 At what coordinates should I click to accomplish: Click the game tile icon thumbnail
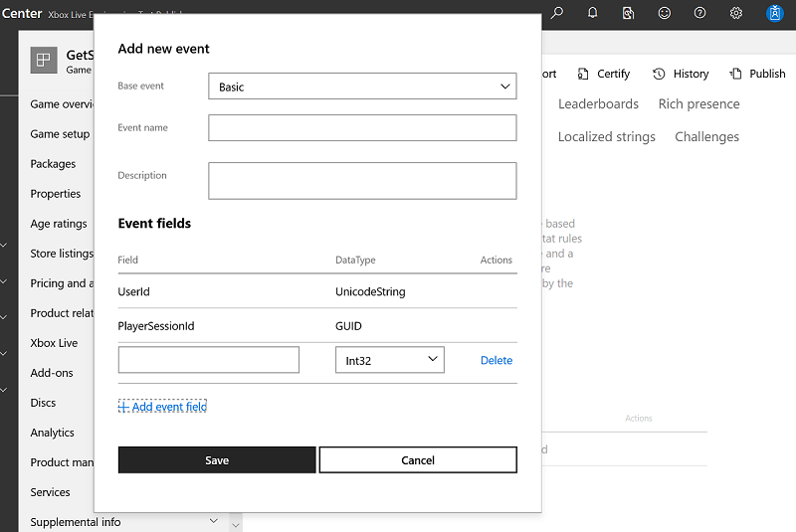click(x=44, y=60)
